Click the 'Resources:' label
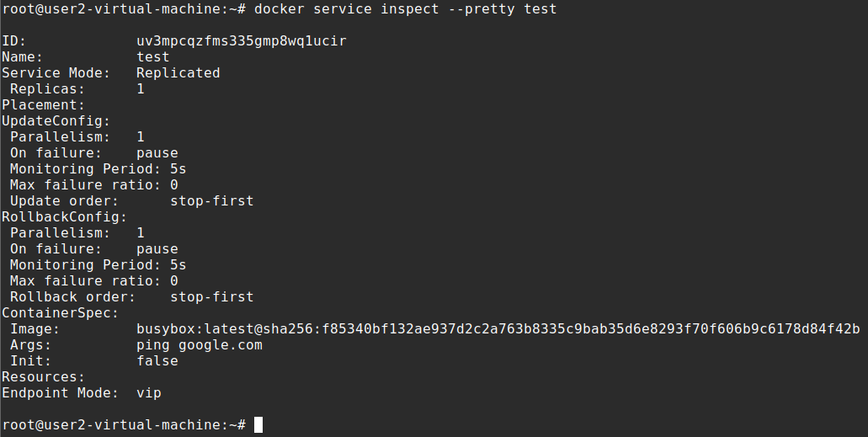This screenshot has height=437, width=868. (43, 376)
